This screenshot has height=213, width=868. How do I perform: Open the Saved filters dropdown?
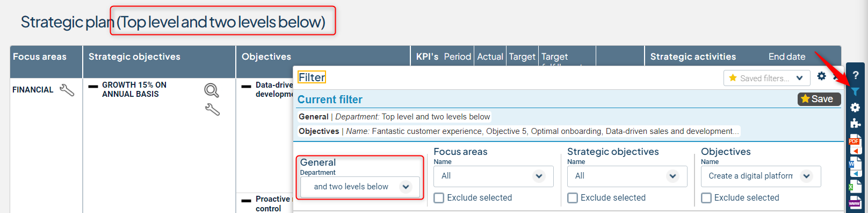[766, 78]
